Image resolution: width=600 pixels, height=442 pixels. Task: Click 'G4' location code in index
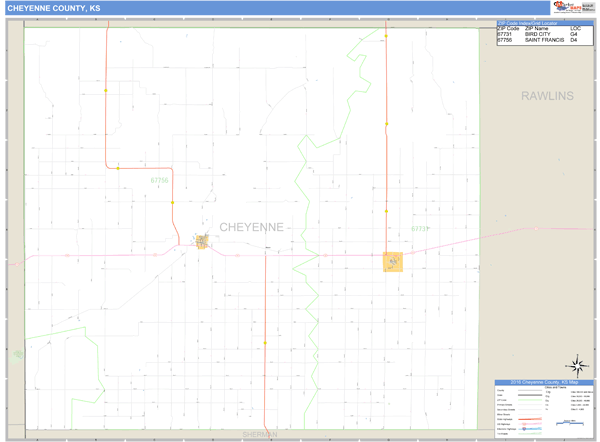[574, 34]
